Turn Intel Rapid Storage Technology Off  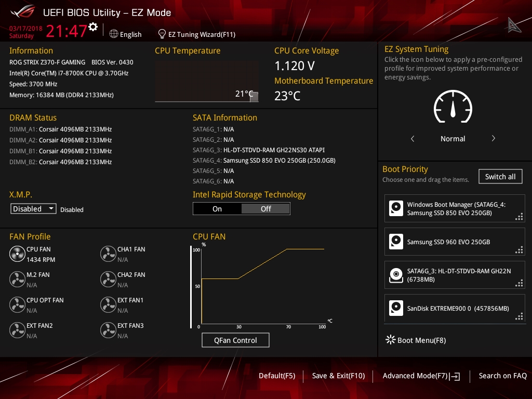click(x=265, y=209)
